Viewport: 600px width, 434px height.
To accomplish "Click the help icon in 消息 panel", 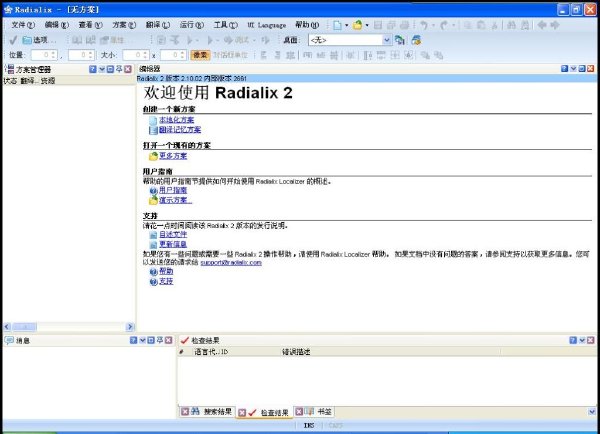I will (x=133, y=340).
